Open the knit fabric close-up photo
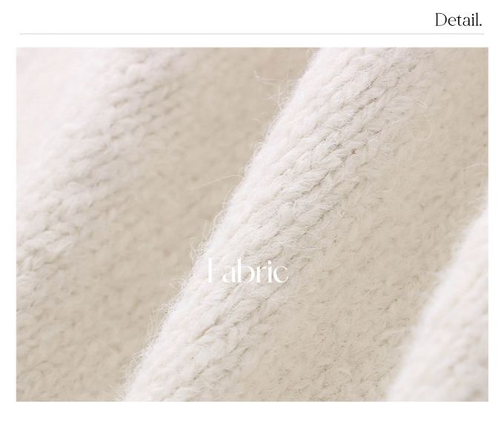Screen dimensions: 504x425 252,224
